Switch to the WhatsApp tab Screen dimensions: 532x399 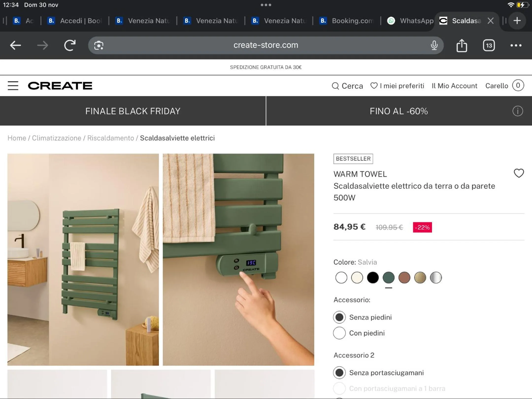pos(410,21)
